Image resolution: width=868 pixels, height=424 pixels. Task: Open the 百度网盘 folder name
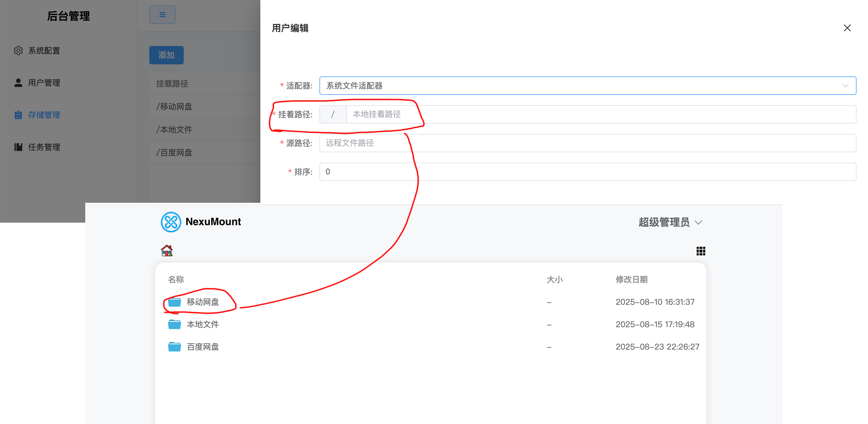203,347
